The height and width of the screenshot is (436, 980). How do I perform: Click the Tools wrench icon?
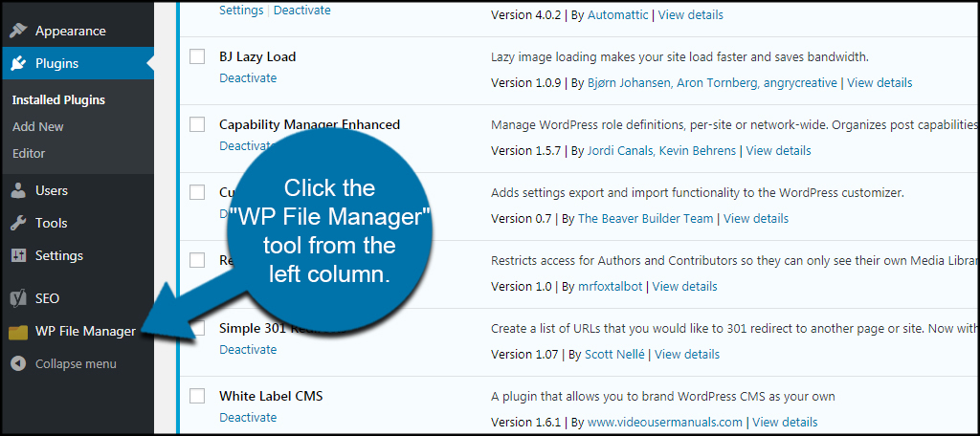pyautogui.click(x=18, y=223)
